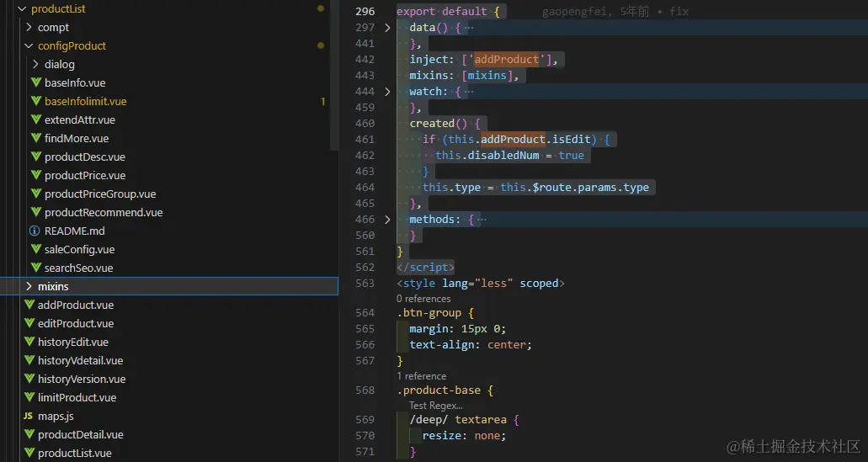
Task: Open historyVdetail.vue file
Action: tap(80, 360)
